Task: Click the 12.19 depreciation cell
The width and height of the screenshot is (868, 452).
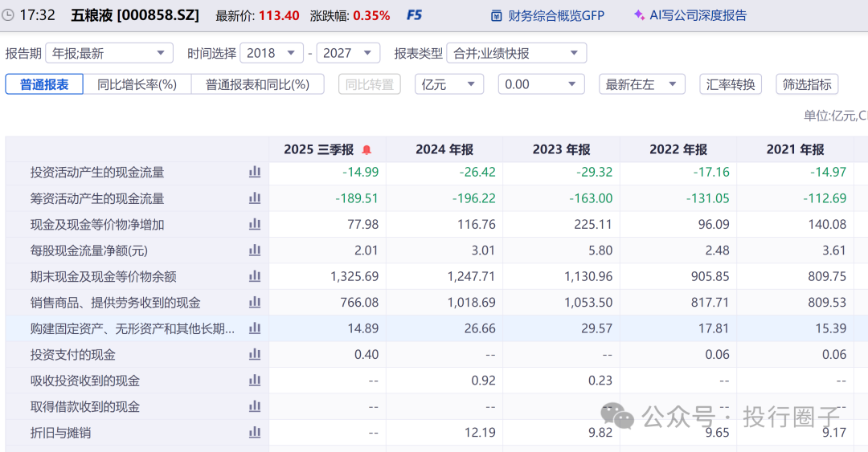Action: point(480,432)
